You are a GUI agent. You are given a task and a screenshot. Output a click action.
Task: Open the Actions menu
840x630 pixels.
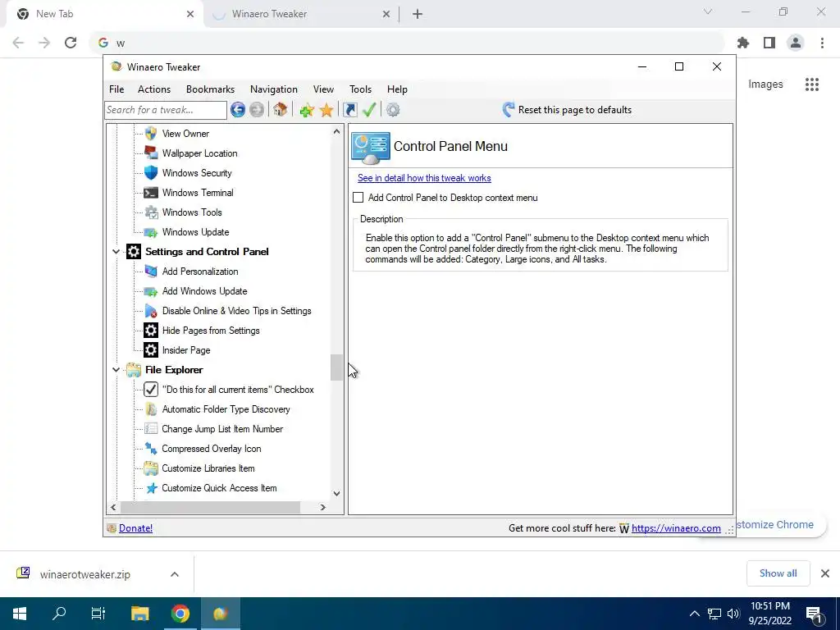pos(154,89)
